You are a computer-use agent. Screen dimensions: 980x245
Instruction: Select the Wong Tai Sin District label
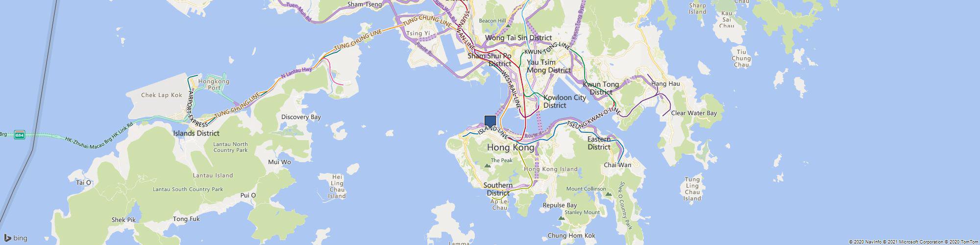coord(518,38)
